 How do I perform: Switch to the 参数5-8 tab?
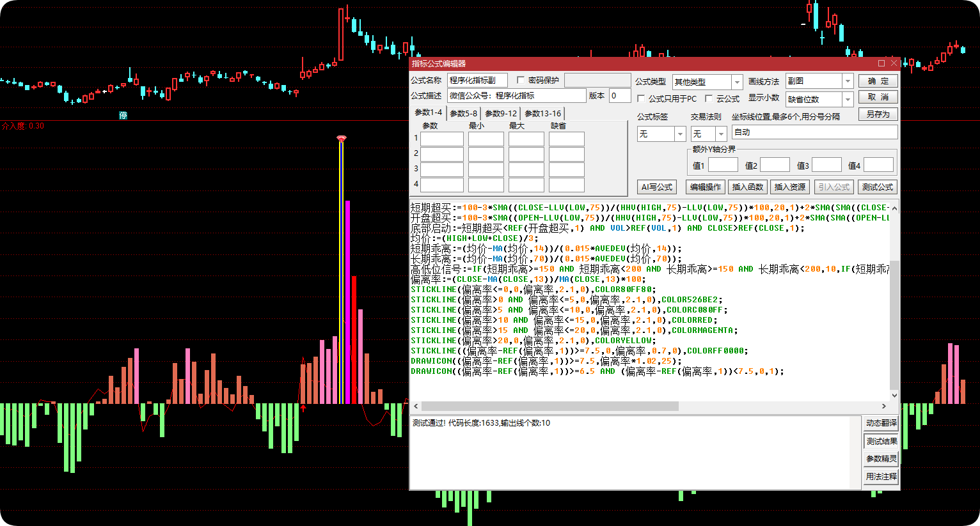(x=463, y=114)
